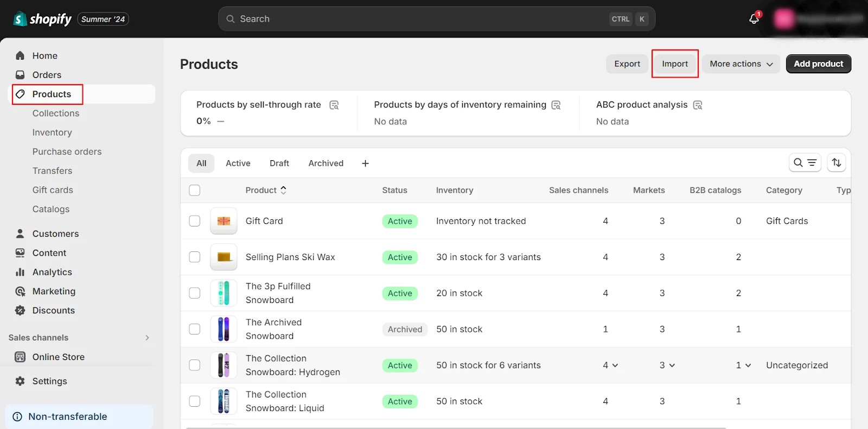Click the horizontal table scrollbar
This screenshot has width=868, height=429.
coord(456,427)
